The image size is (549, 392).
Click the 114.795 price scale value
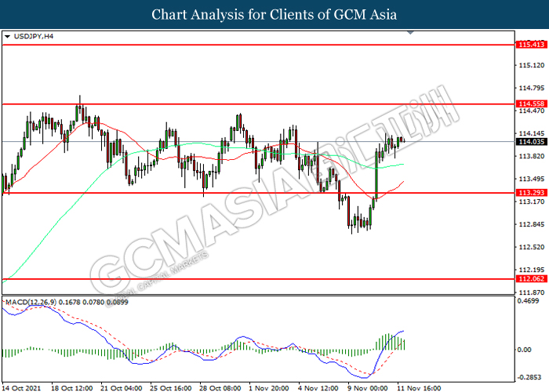532,88
